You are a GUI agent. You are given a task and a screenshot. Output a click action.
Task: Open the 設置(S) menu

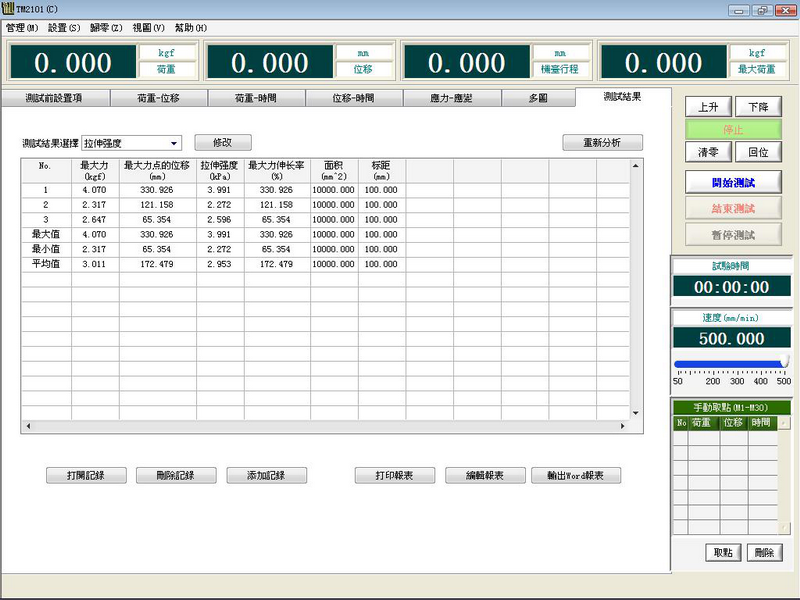point(64,28)
